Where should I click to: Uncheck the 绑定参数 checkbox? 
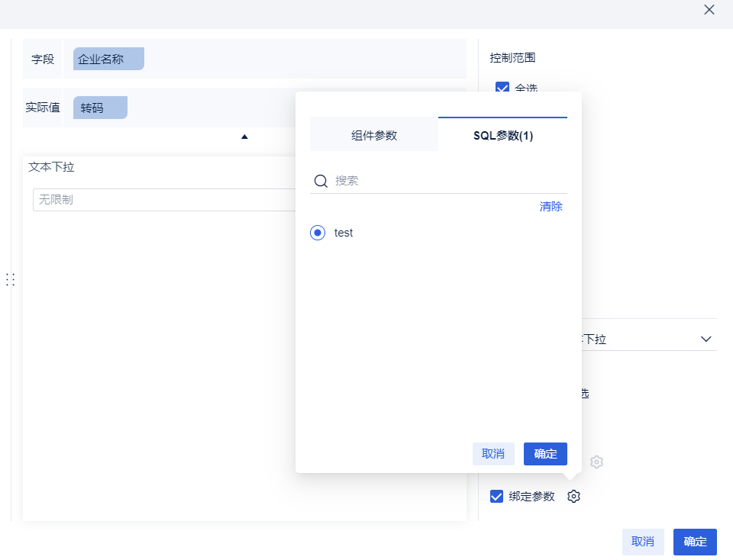click(x=496, y=497)
